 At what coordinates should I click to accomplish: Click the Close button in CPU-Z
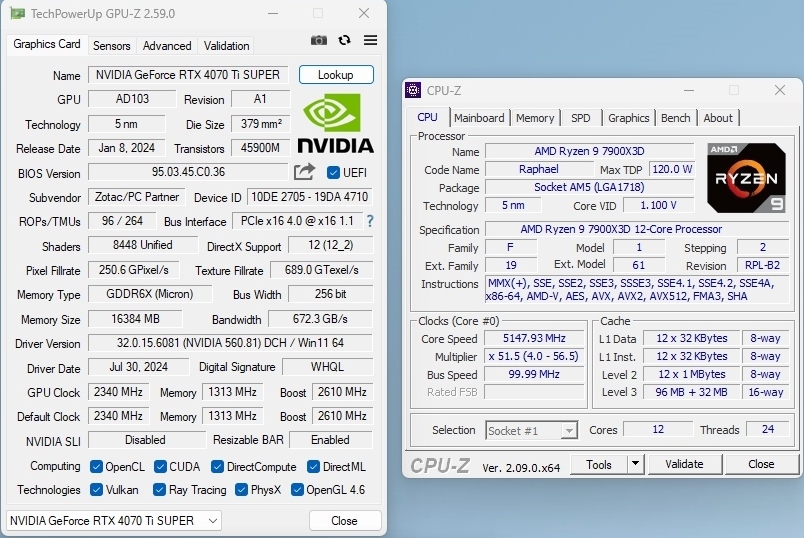(761, 464)
